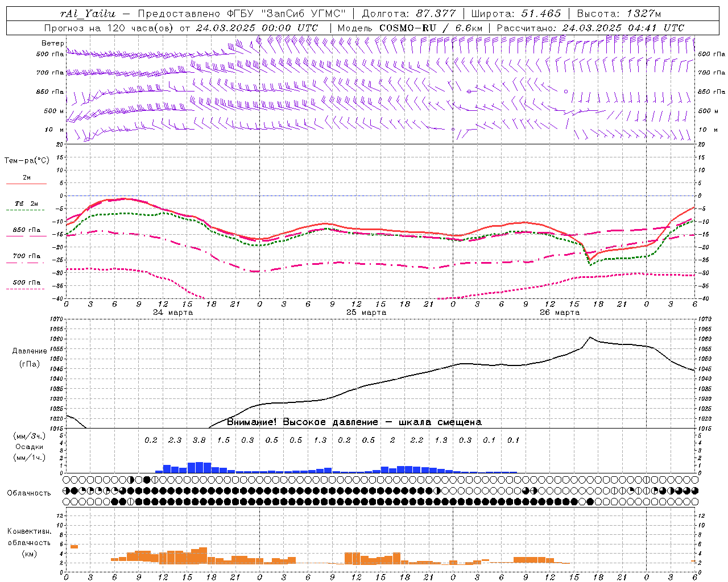Click the 500 гПа entry in temperature legend

coord(27,282)
